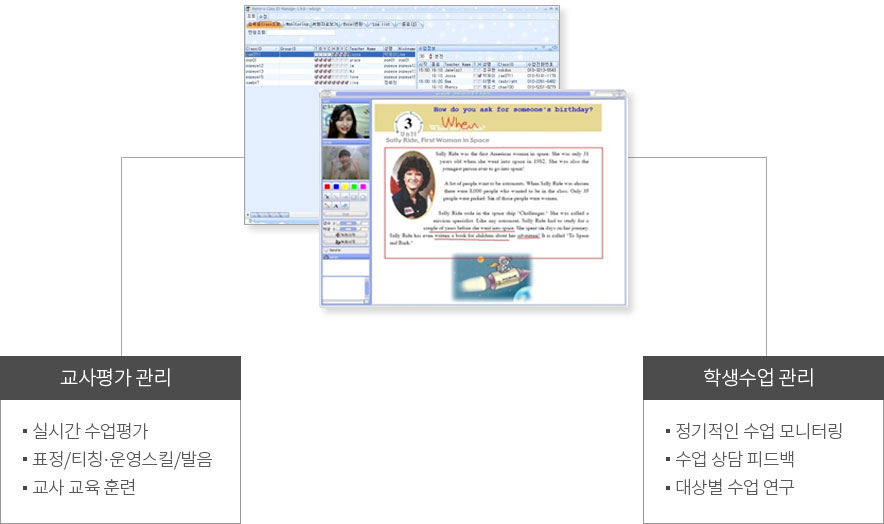This screenshot has width=884, height=524.
Task: Select the text 'A' annotation tool
Action: point(336,206)
